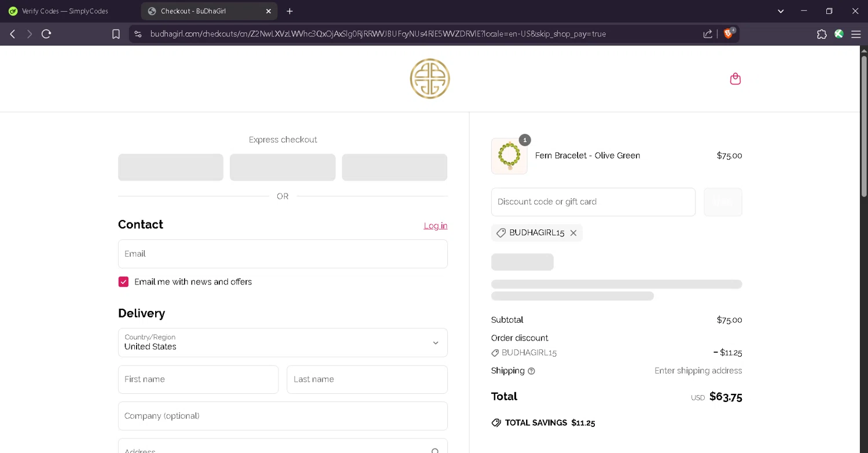Open Brave Shields icon
The height and width of the screenshot is (453, 868).
[729, 34]
